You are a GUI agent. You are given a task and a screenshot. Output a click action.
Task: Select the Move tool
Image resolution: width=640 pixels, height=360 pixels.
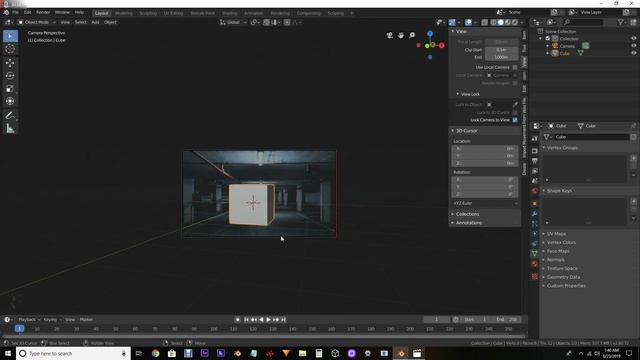click(10, 63)
